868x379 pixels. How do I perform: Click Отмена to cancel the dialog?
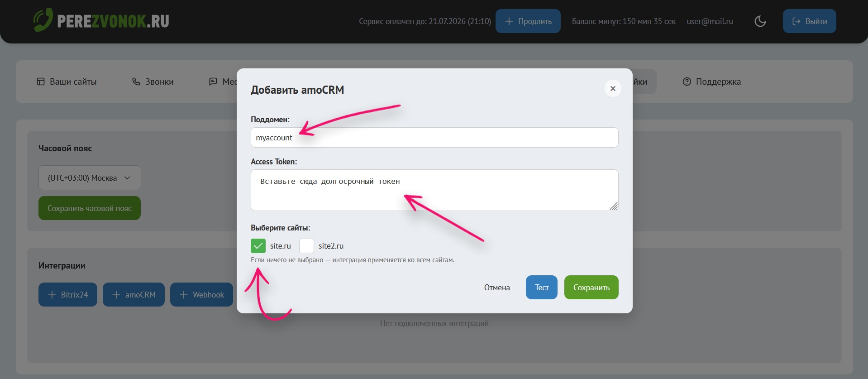497,288
